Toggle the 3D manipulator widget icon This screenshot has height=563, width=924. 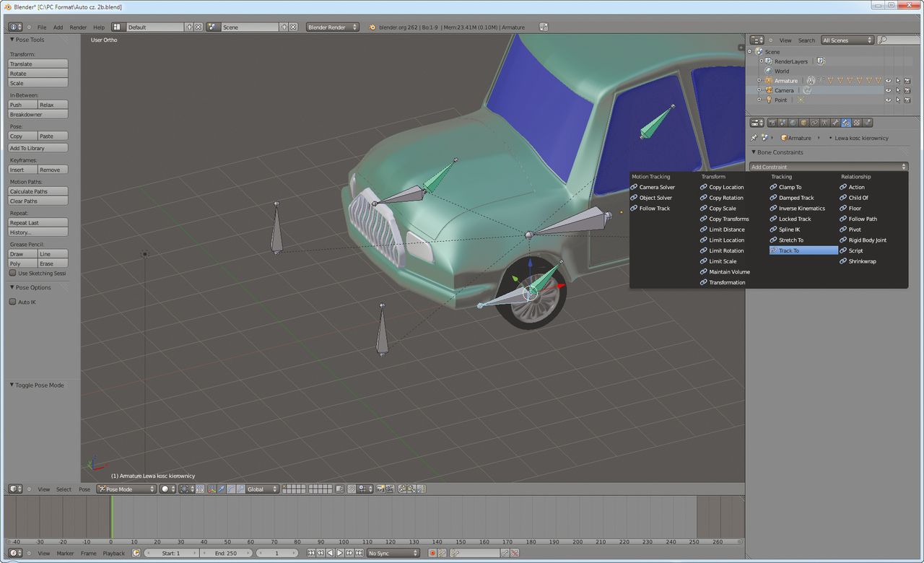tap(211, 489)
